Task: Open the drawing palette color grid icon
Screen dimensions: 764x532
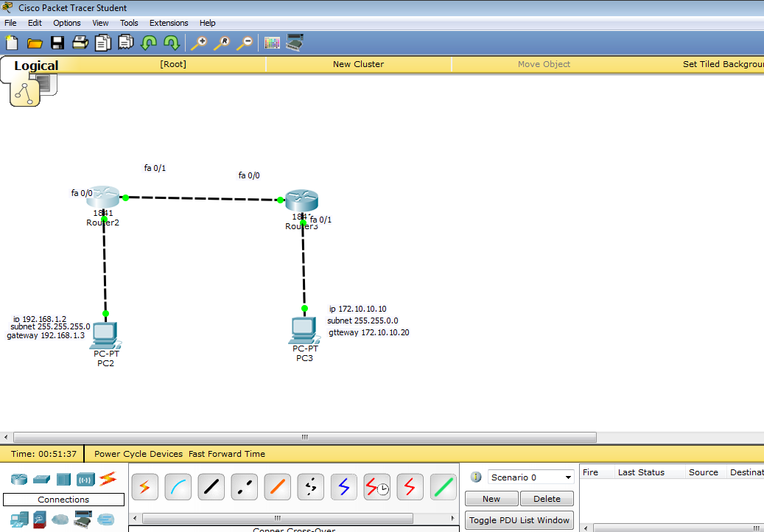Action: click(272, 43)
